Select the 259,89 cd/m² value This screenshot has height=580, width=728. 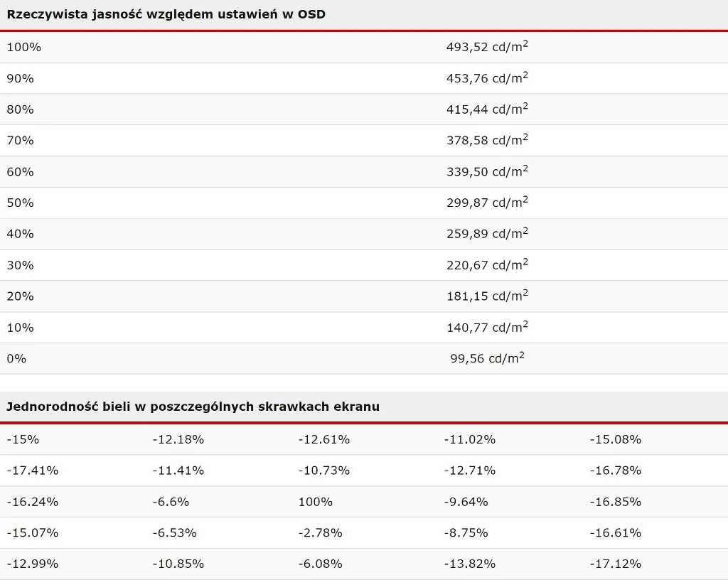pos(487,234)
